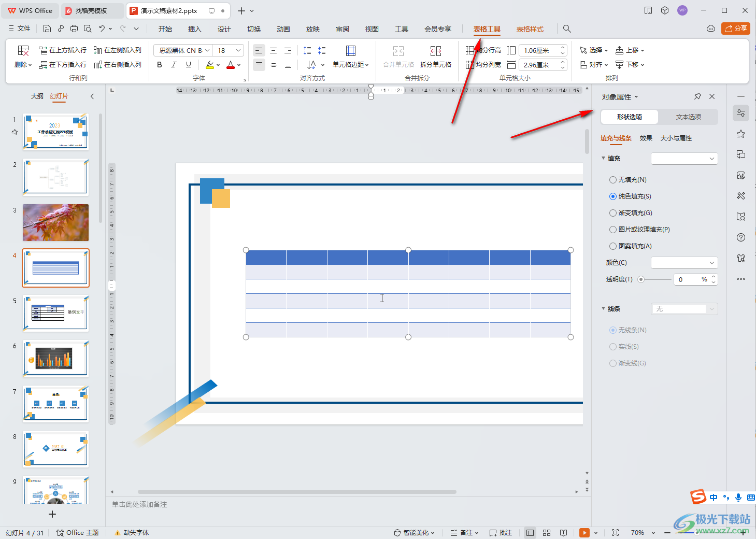Click the Undo arrow icon
Image resolution: width=756 pixels, height=539 pixels.
point(102,29)
